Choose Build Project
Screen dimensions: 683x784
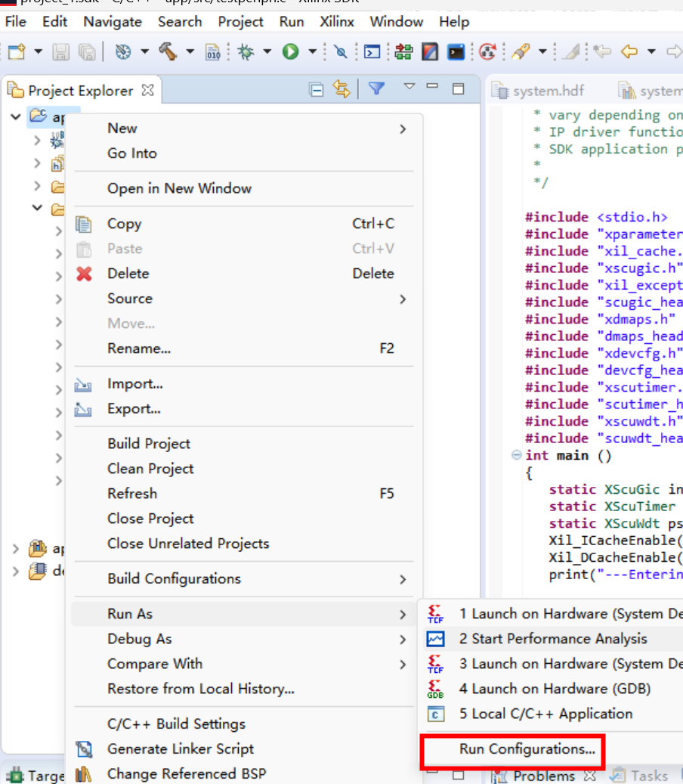[244, 444]
